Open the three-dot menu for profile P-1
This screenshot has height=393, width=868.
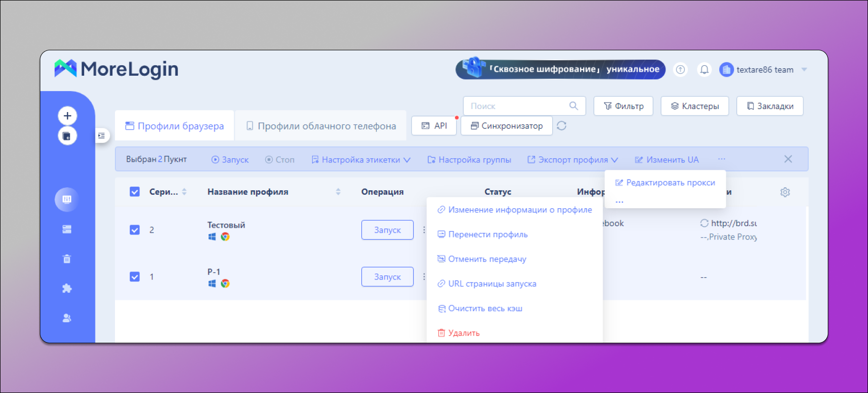pyautogui.click(x=424, y=276)
